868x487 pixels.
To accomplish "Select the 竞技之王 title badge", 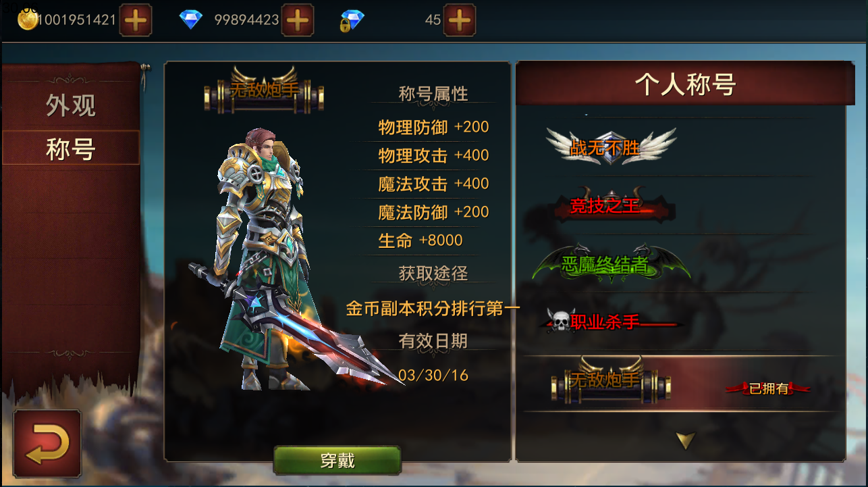I will pos(610,206).
